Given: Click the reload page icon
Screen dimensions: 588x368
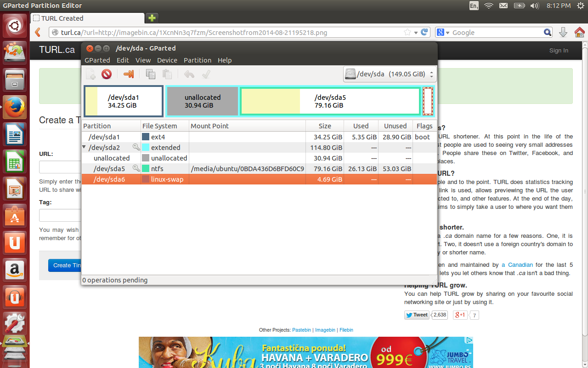Looking at the screenshot, I should click(x=425, y=32).
